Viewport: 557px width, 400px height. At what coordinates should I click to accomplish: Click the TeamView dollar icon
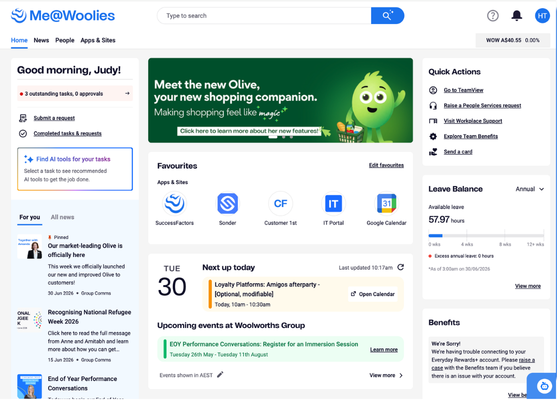pyautogui.click(x=433, y=90)
